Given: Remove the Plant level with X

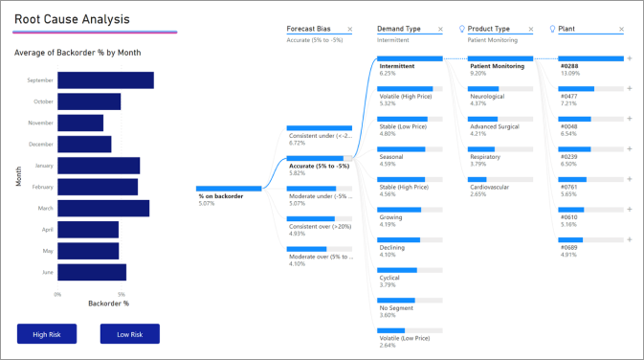Looking at the screenshot, I should (621, 29).
